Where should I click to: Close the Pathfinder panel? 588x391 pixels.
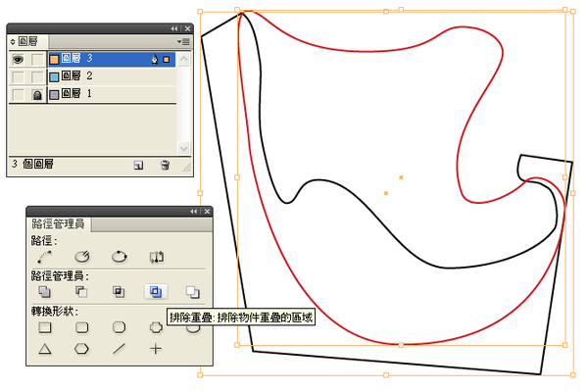pyautogui.click(x=207, y=212)
